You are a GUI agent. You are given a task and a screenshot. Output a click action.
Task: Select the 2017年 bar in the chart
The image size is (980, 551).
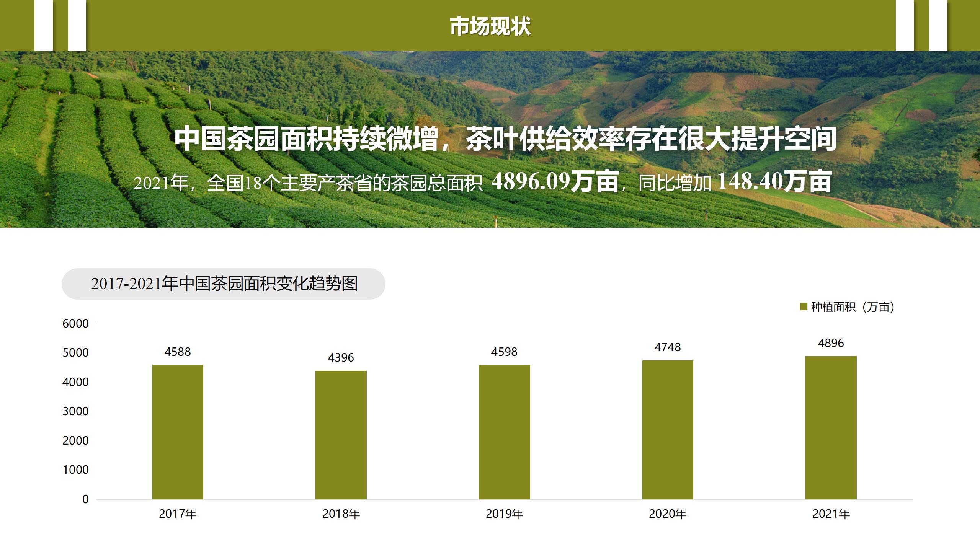pos(178,432)
